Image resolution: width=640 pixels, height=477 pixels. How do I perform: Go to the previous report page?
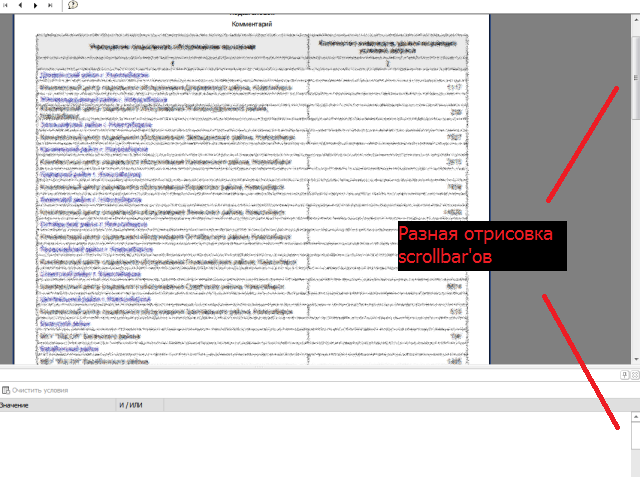point(20,5)
